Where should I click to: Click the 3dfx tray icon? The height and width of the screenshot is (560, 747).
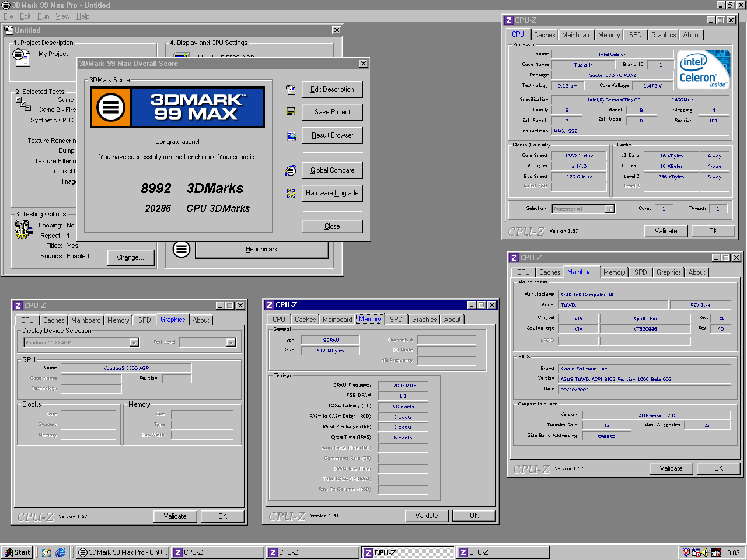pos(715,552)
